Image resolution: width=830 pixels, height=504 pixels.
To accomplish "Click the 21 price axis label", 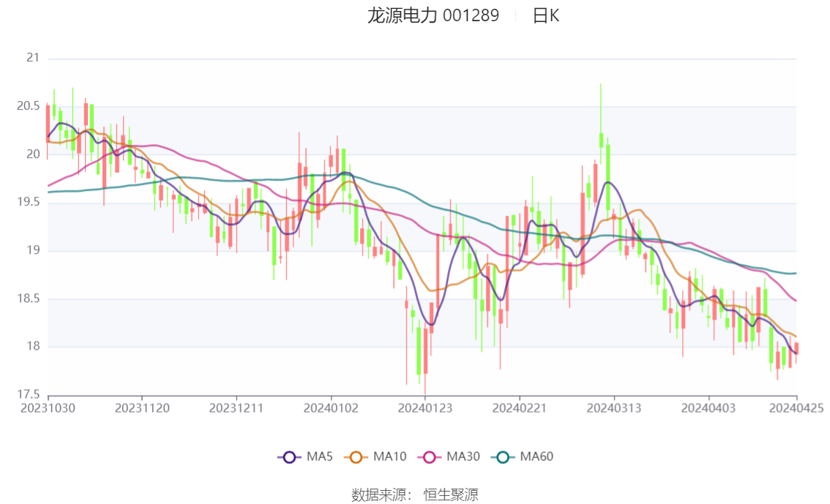I will click(33, 58).
